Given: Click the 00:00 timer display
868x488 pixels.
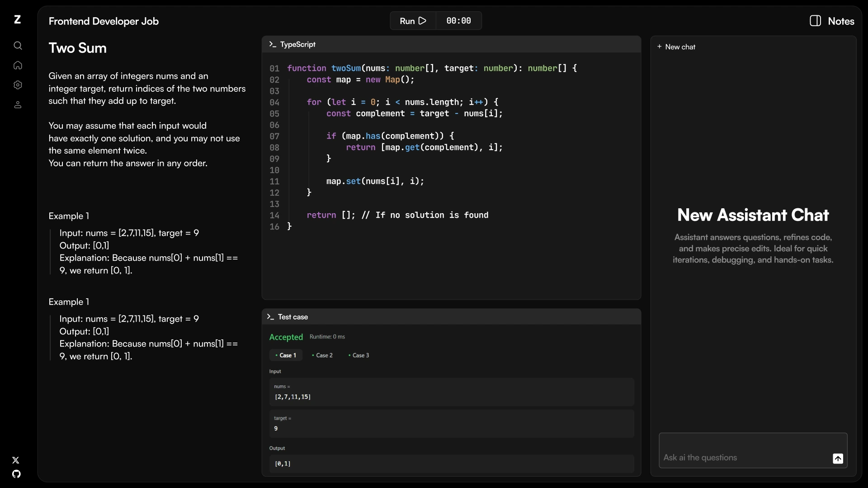Looking at the screenshot, I should pos(458,21).
